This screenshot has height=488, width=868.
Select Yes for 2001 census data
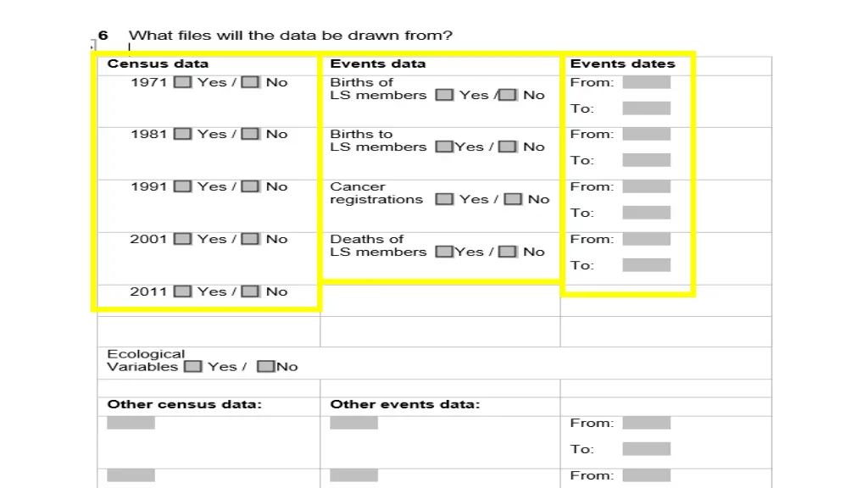point(182,239)
